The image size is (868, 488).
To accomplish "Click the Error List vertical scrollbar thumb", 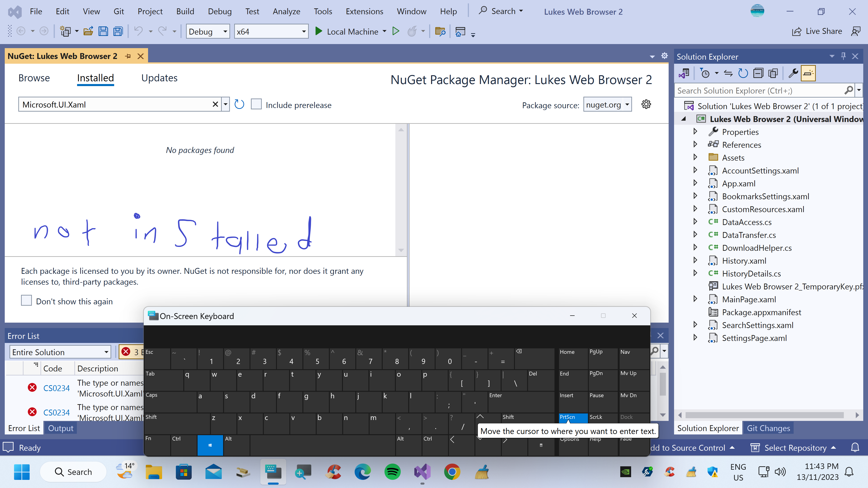I will click(x=663, y=384).
